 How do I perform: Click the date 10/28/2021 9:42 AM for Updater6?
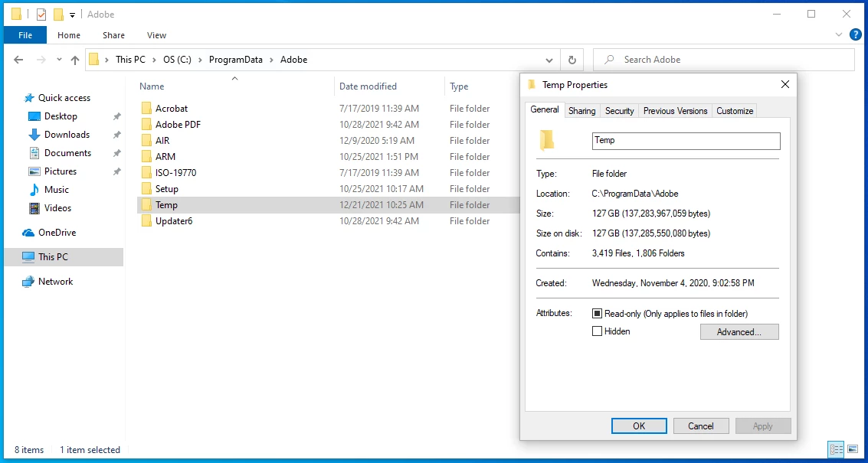pyautogui.click(x=379, y=220)
